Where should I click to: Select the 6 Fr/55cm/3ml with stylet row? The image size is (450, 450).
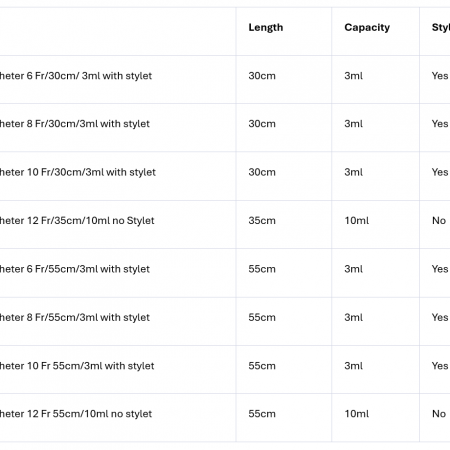(225, 273)
